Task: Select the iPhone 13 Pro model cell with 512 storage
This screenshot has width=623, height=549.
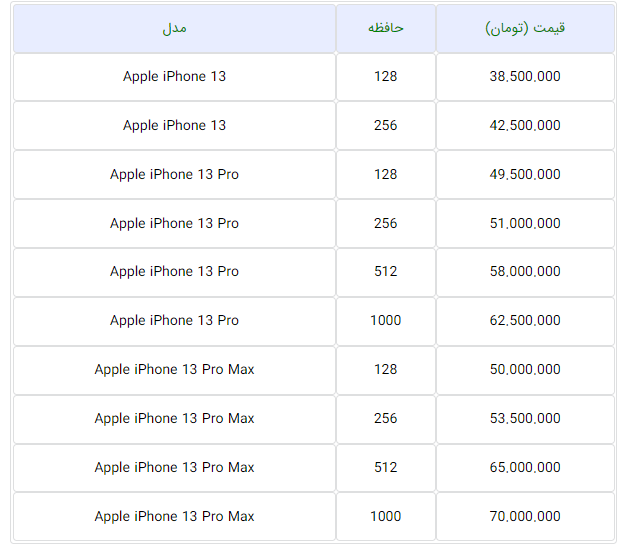Action: [x=174, y=272]
